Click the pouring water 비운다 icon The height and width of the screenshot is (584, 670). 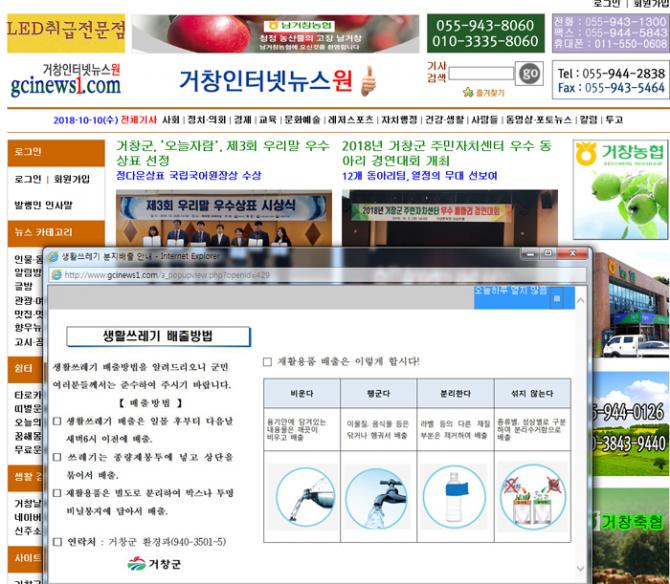pos(305,497)
